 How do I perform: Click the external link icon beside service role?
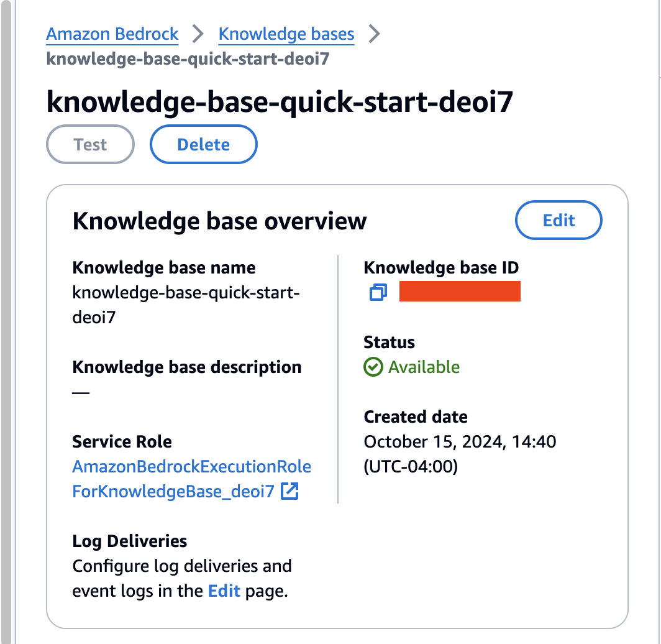(x=289, y=492)
